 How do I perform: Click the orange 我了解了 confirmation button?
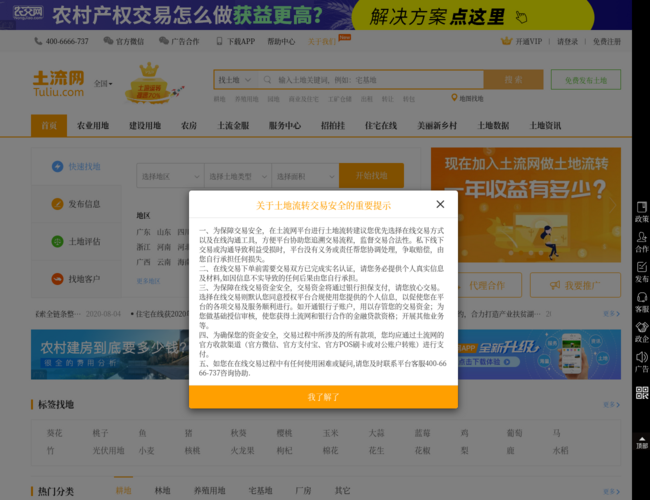click(323, 397)
